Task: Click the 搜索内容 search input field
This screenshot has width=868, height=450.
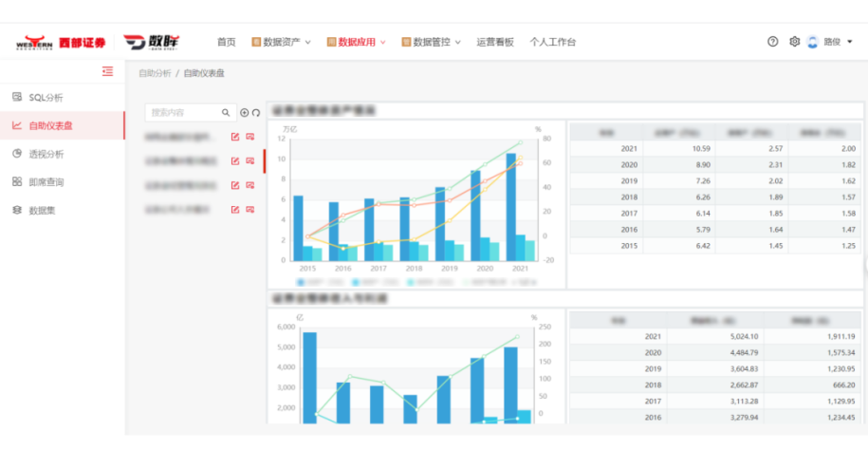Action: coord(183,113)
